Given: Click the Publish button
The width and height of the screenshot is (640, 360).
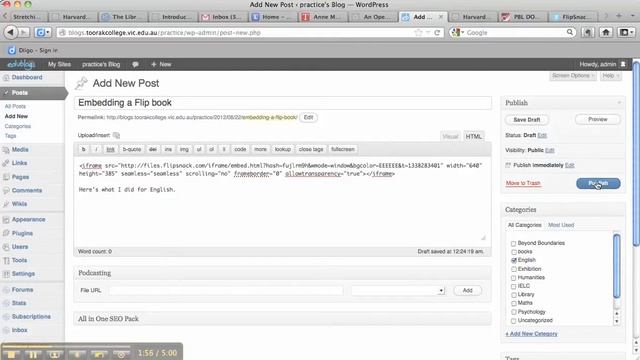Looking at the screenshot, I should tap(598, 184).
